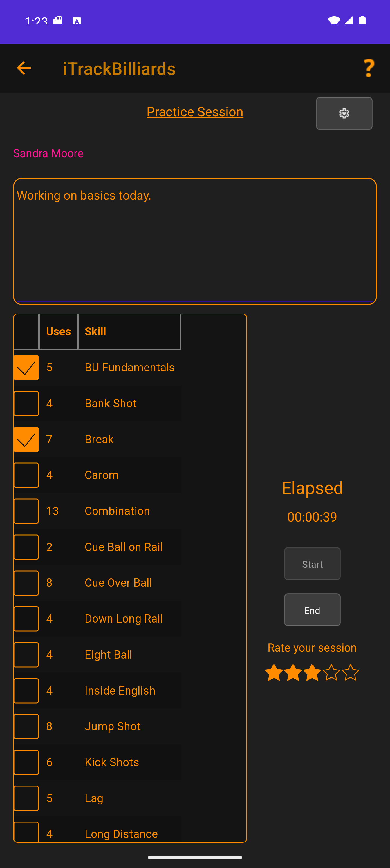Viewport: 390px width, 868px height.
Task: Check the Carom skill
Action: 26,475
